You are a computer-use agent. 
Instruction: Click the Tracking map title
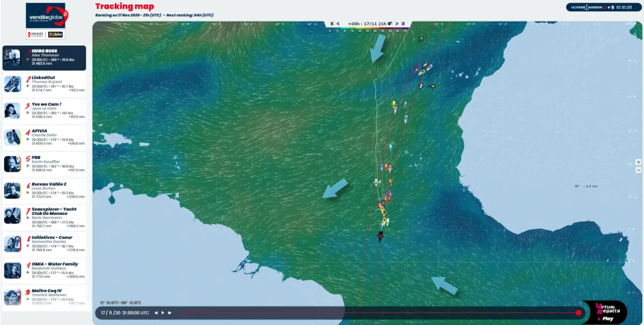click(x=125, y=6)
